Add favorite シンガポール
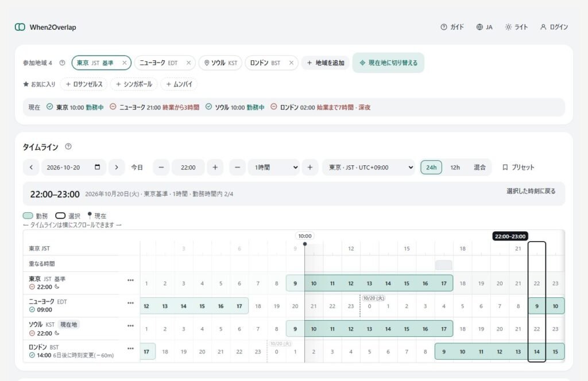This screenshot has width=588, height=381. pyautogui.click(x=134, y=84)
